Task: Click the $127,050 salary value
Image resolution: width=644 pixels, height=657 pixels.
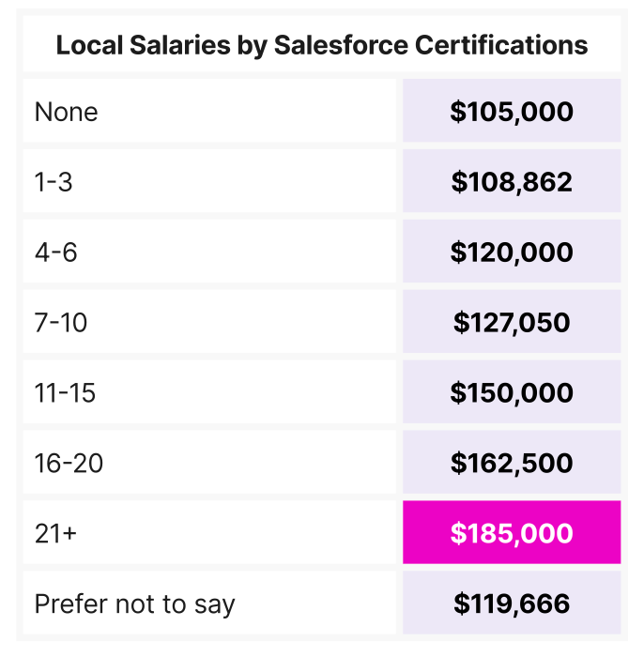Action: tap(512, 323)
